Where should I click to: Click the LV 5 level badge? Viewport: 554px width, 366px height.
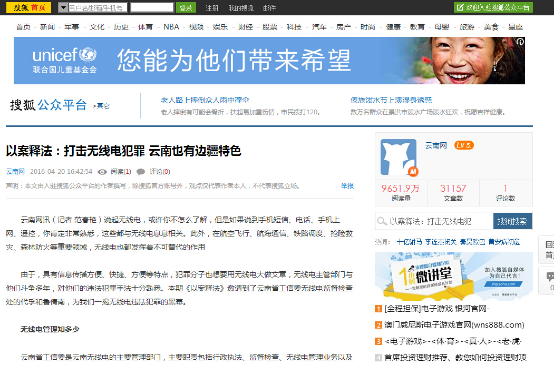(x=464, y=145)
